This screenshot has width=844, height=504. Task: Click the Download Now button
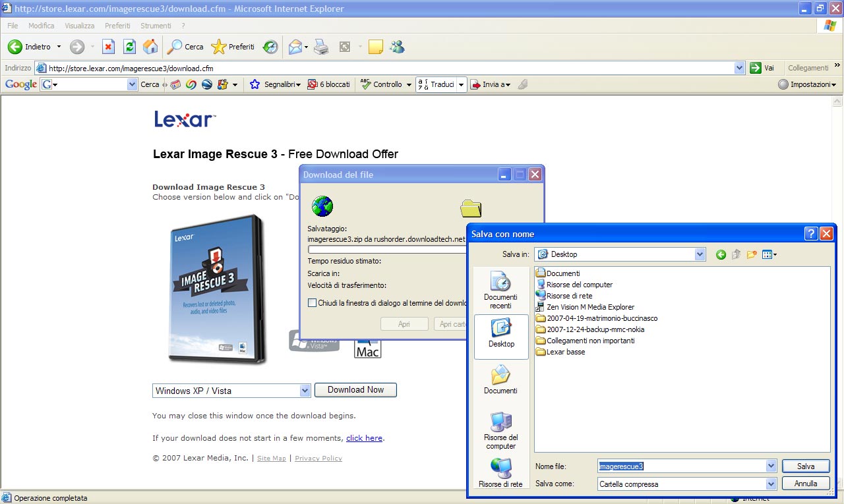(355, 390)
